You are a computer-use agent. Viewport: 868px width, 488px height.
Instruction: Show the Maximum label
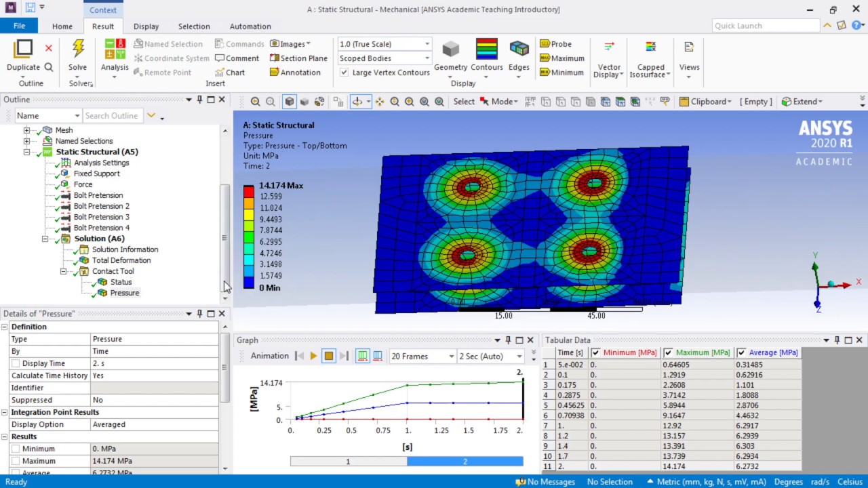562,58
